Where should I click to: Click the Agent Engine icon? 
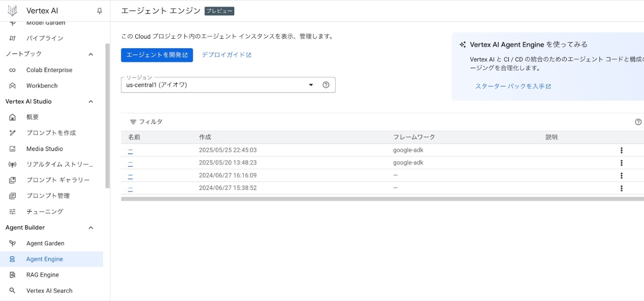click(x=12, y=259)
